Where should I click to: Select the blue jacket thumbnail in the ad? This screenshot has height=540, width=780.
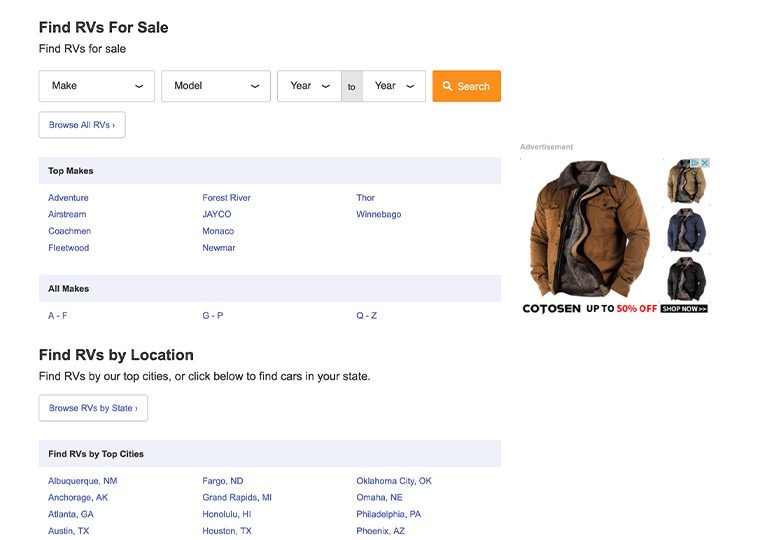(686, 230)
